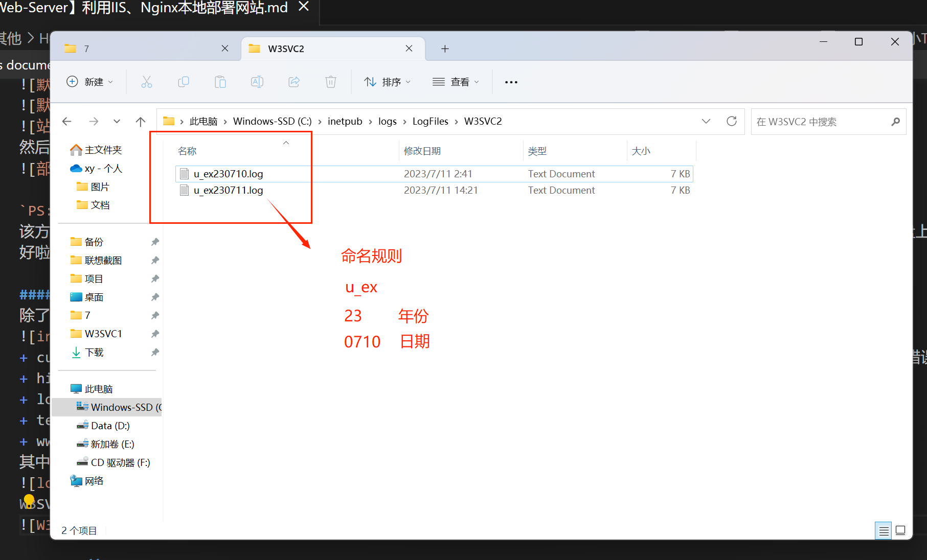927x560 pixels.
Task: Switch to large icons view layout
Action: pos(900,530)
